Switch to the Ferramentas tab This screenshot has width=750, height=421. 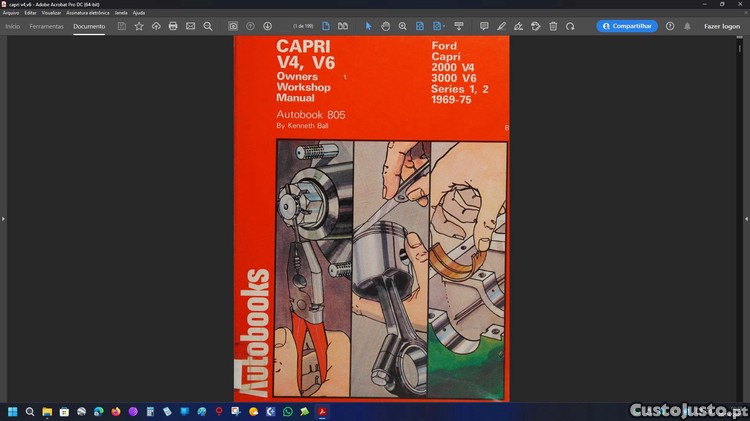[x=47, y=26]
